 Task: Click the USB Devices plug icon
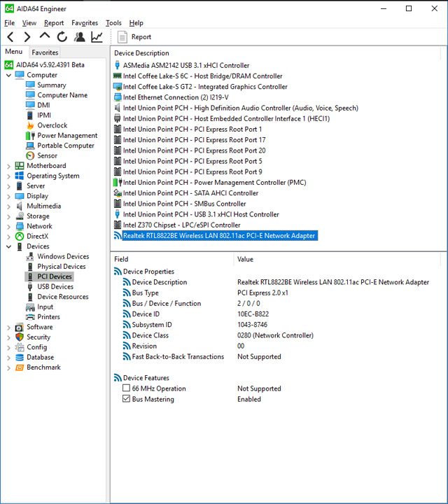pyautogui.click(x=30, y=286)
